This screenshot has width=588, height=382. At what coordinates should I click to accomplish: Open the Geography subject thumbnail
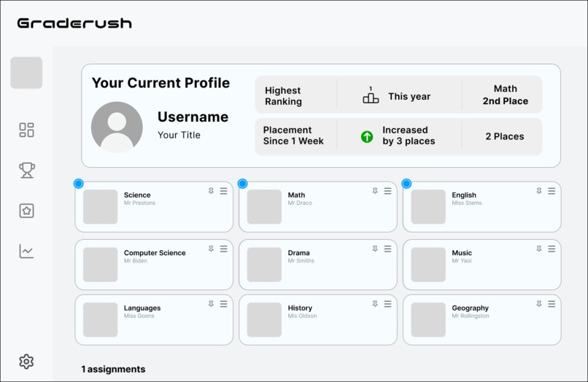coord(428,320)
